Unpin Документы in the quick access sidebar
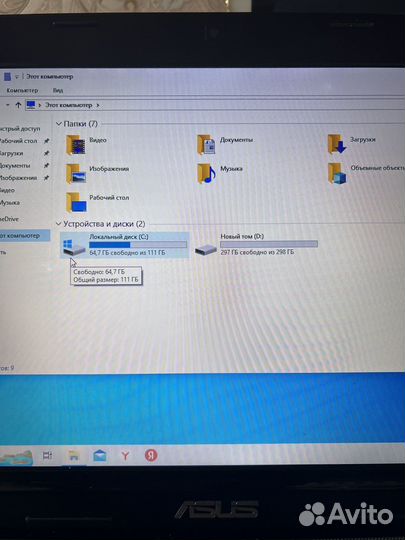The height and width of the screenshot is (540, 405). [46, 166]
